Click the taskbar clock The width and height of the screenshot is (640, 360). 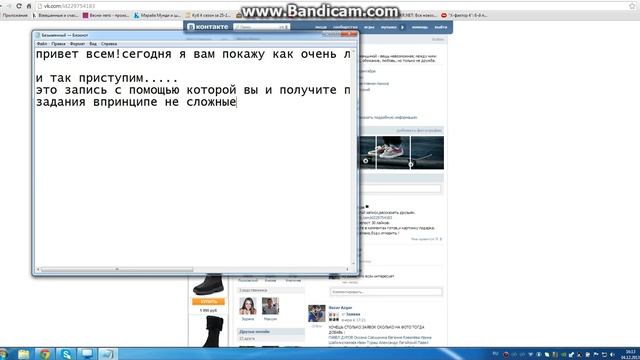point(630,354)
